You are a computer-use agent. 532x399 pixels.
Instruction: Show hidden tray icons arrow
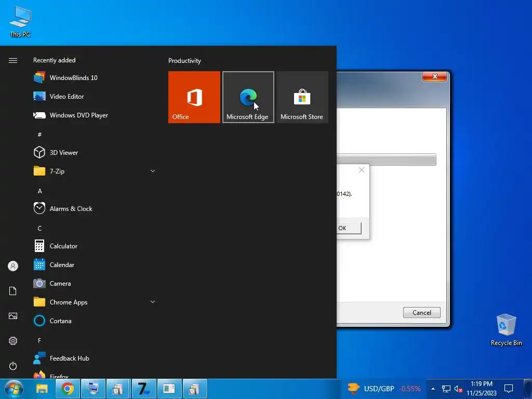pyautogui.click(x=433, y=389)
